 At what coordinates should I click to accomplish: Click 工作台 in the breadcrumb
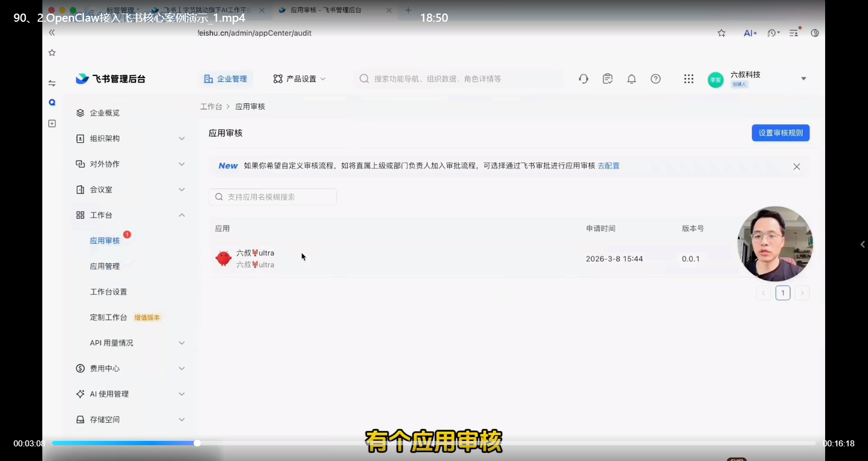(211, 106)
